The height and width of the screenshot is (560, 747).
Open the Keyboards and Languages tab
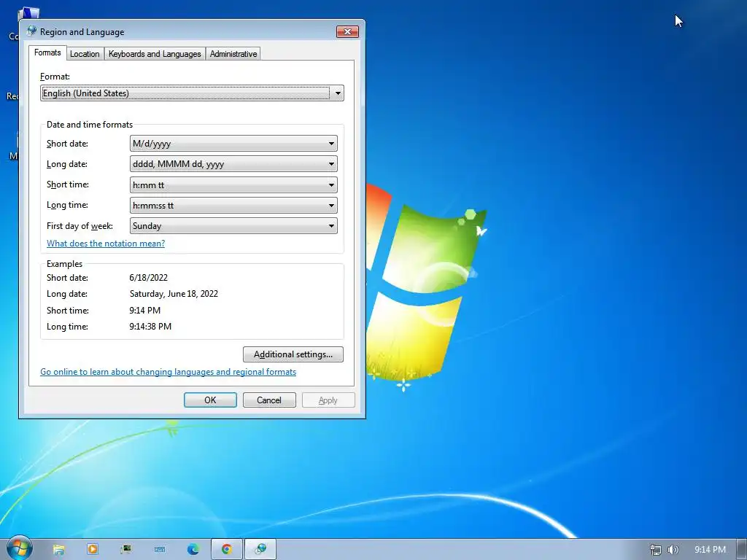155,54
